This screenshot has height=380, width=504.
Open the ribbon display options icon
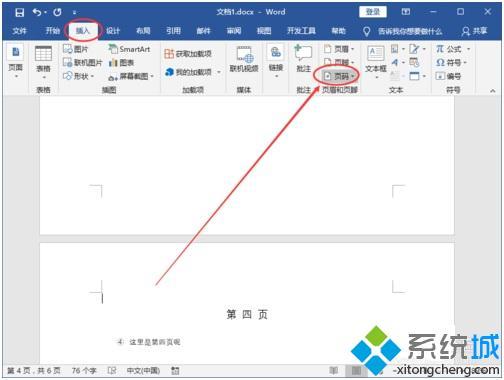click(x=406, y=12)
